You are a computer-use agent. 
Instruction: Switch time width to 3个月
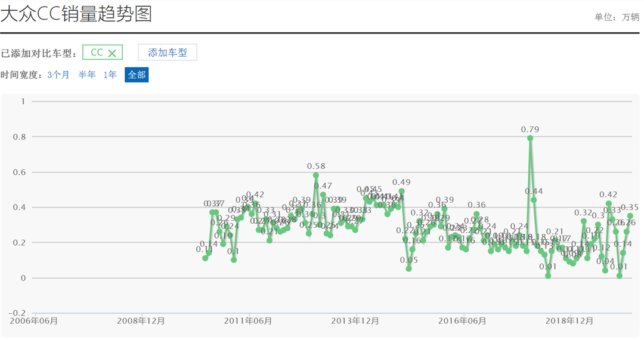coord(58,75)
